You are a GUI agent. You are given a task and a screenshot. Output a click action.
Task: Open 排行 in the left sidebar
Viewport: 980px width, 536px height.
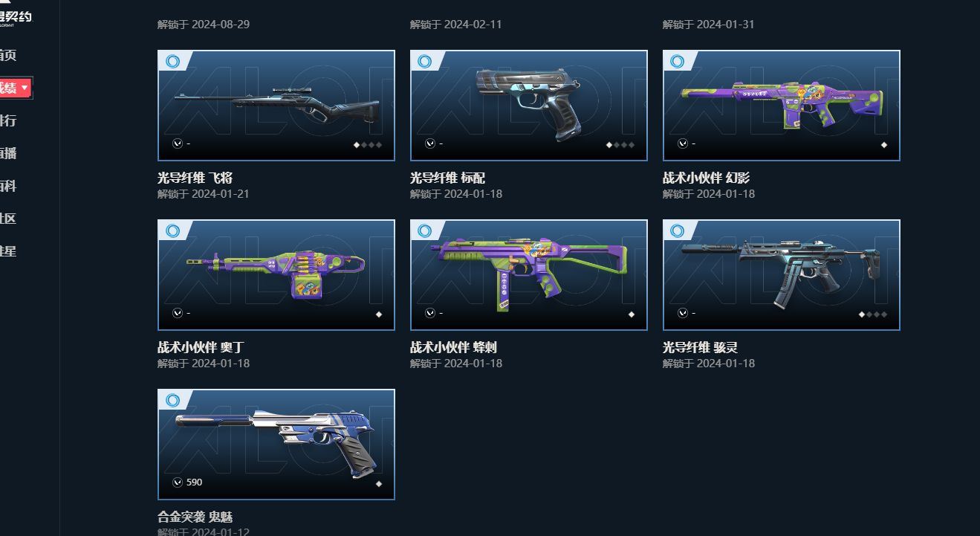pos(8,120)
